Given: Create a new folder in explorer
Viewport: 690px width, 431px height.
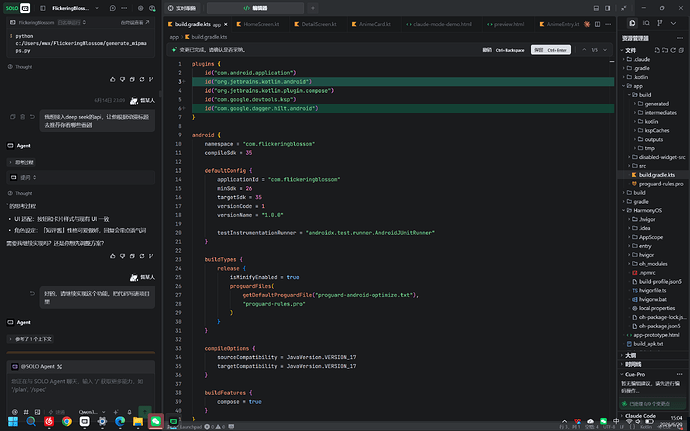Looking at the screenshot, I should coord(665,50).
